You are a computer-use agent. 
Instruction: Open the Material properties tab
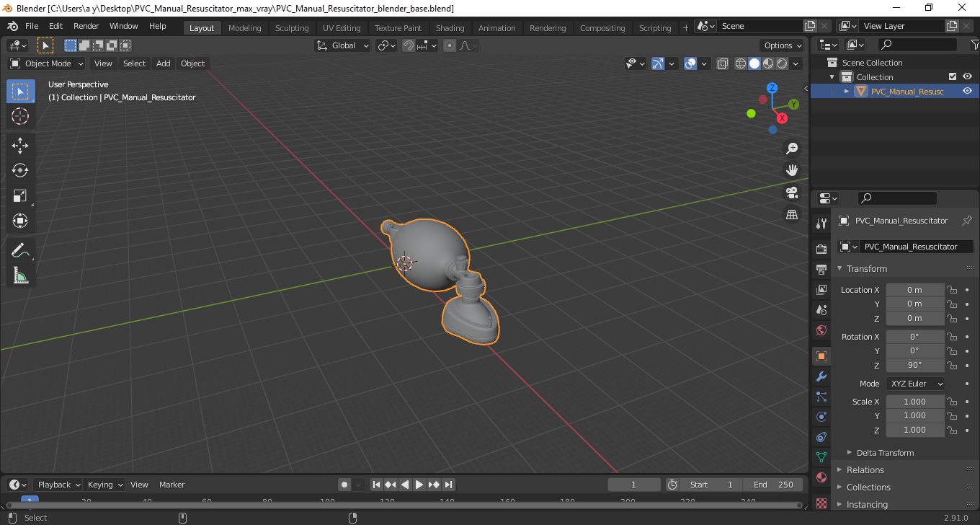821,477
